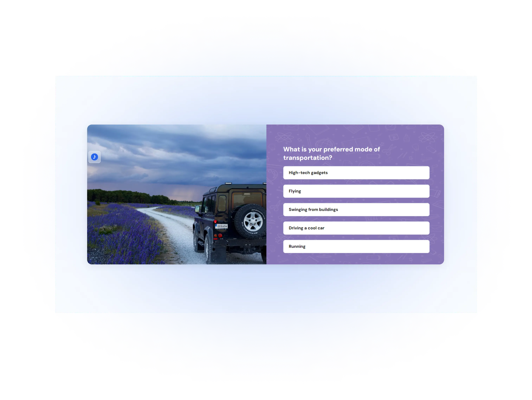Toggle visibility of quiz background overlay
The width and height of the screenshot is (532, 400).
95,157
